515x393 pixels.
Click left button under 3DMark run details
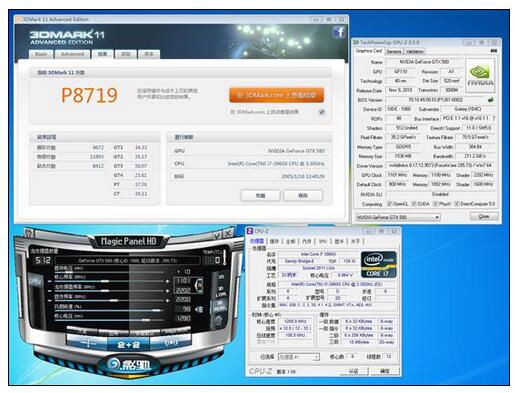pos(260,195)
